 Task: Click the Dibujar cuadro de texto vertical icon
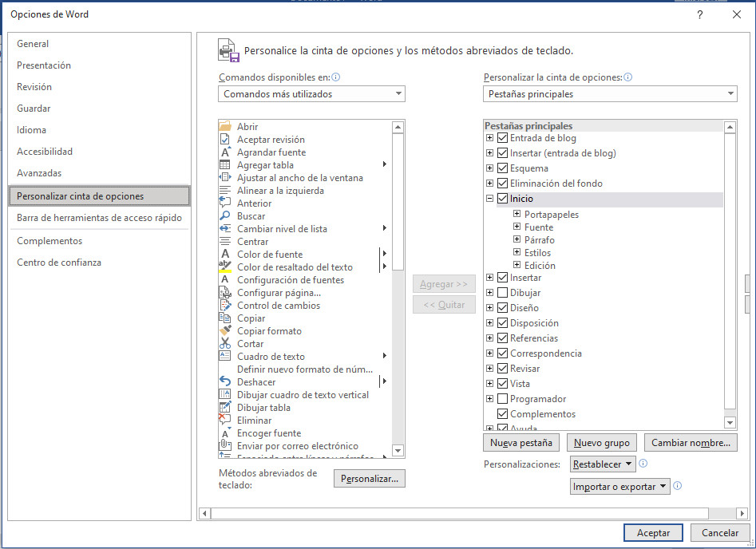tap(225, 395)
